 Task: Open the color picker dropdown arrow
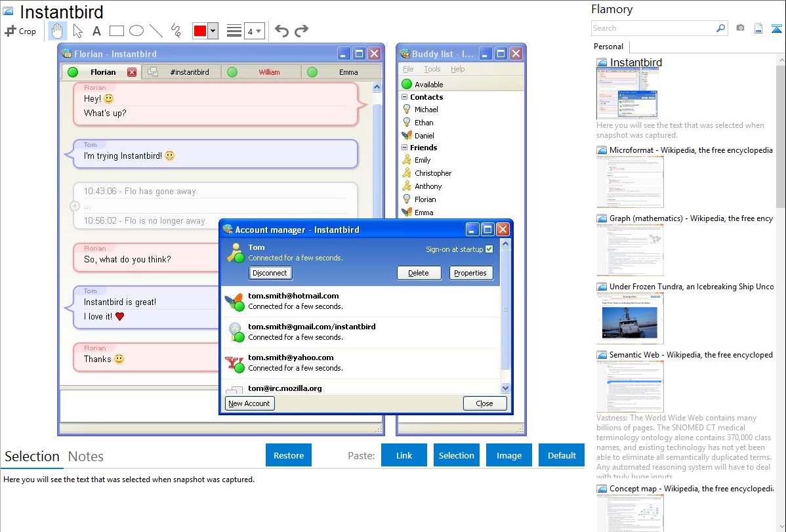[x=213, y=31]
